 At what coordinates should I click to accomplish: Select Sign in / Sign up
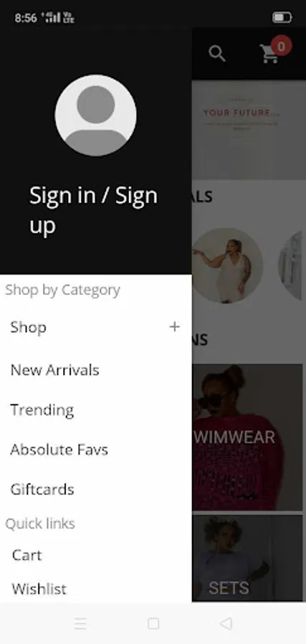click(x=93, y=210)
